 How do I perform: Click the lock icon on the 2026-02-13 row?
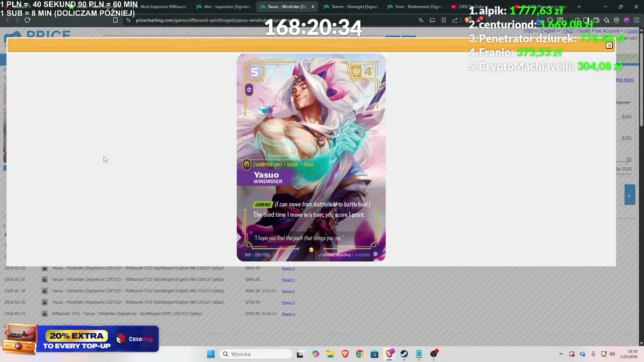tap(44, 314)
